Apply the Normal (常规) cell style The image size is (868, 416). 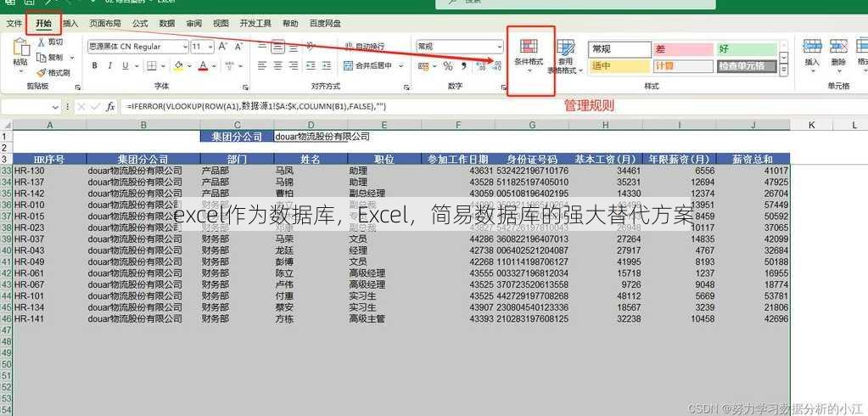pyautogui.click(x=619, y=49)
